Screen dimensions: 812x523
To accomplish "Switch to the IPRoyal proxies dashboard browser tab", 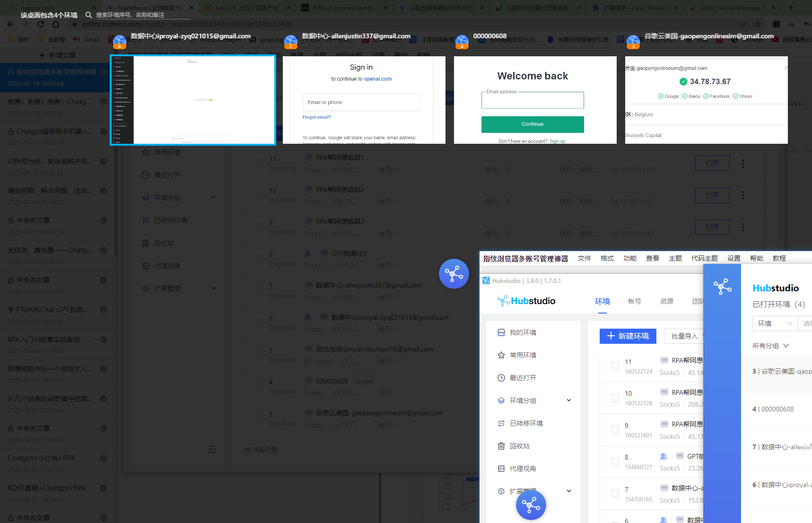I will coord(344,8).
